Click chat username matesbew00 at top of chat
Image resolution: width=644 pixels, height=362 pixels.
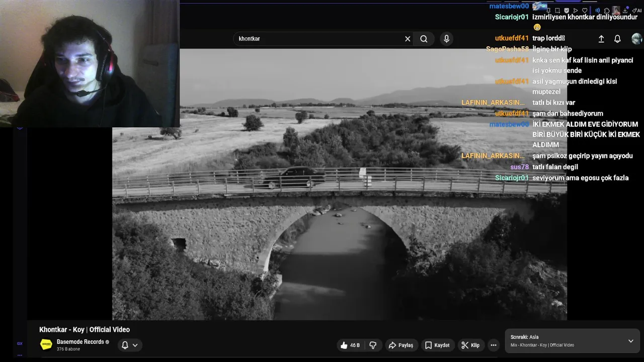pos(509,6)
